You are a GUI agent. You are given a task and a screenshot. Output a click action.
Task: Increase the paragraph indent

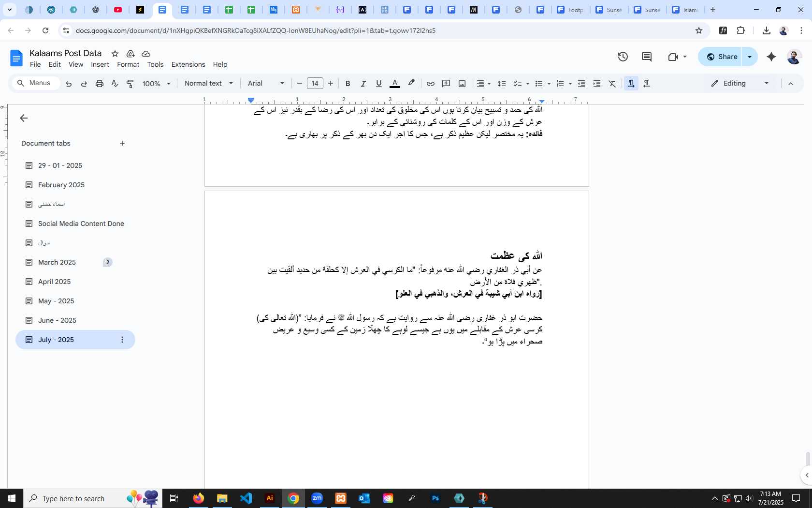point(597,84)
